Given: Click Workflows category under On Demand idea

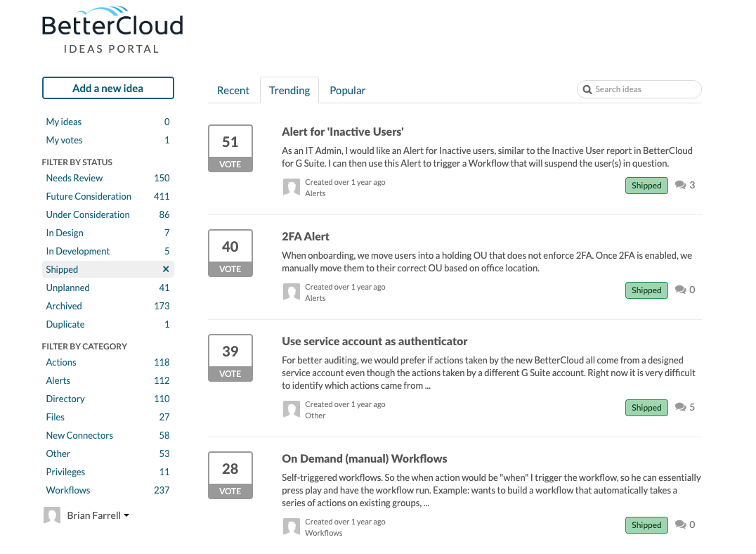Looking at the screenshot, I should (x=324, y=533).
